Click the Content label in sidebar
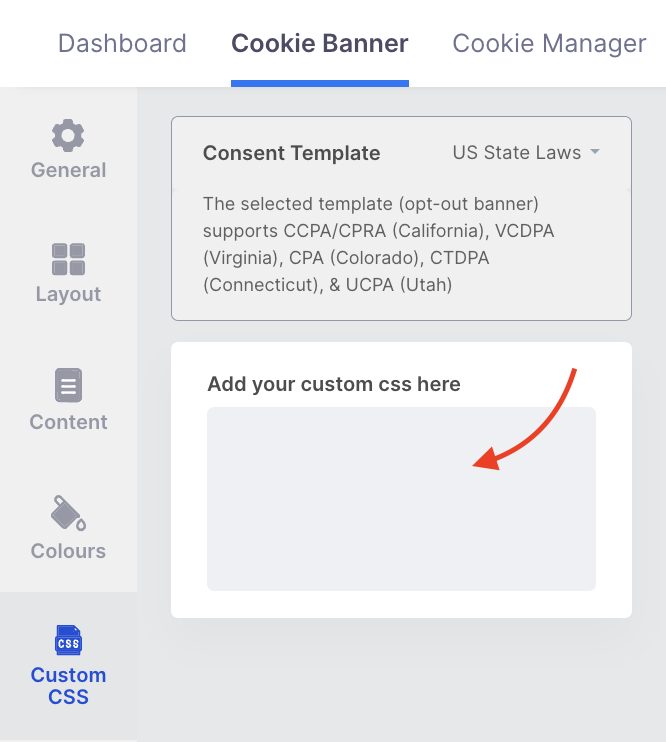This screenshot has height=742, width=666. pyautogui.click(x=68, y=422)
